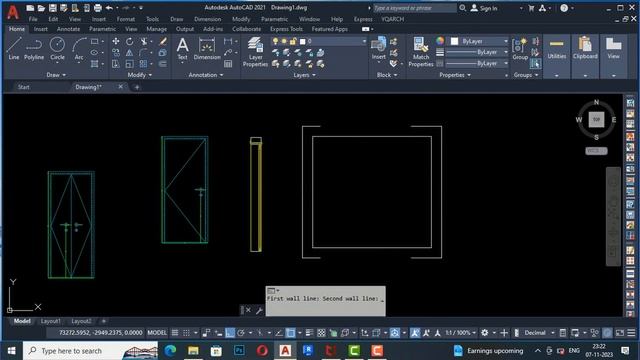Open the Dimension menu
This screenshot has width=640, height=360.
click(x=207, y=19)
